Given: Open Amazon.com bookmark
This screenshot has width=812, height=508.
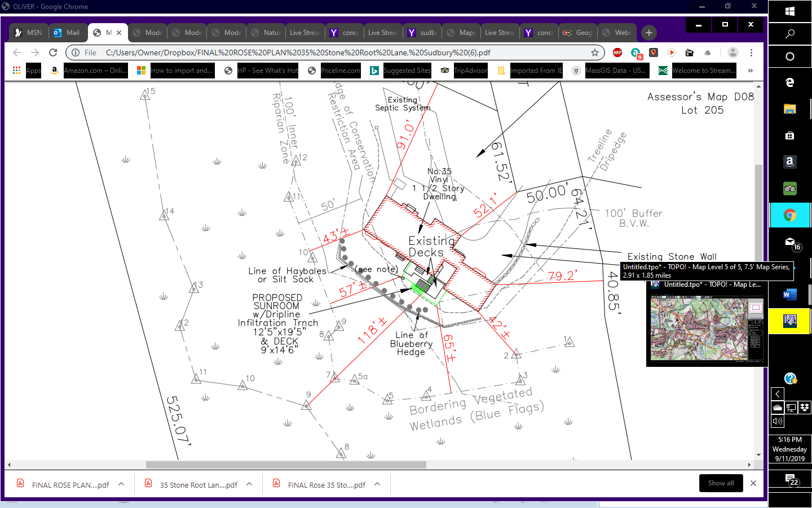Looking at the screenshot, I should [x=89, y=71].
